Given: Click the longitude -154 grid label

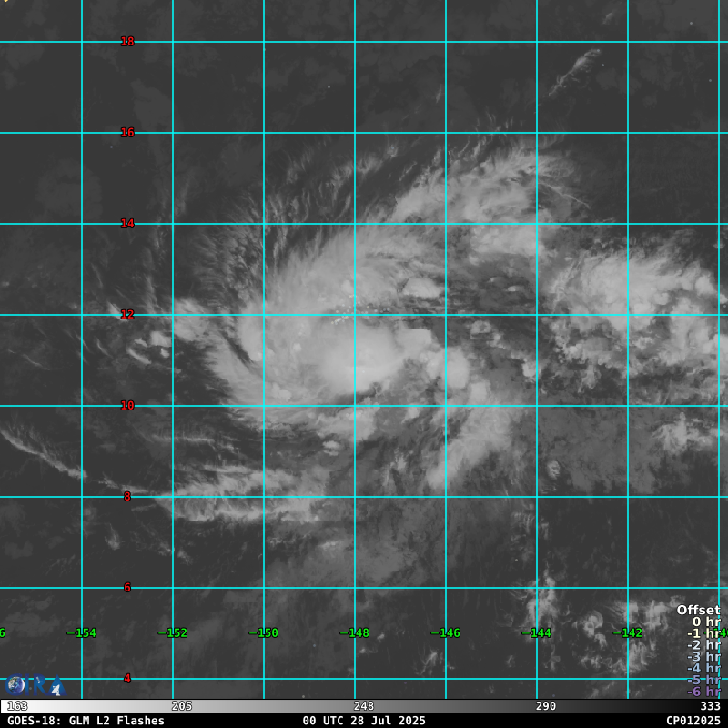Looking at the screenshot, I should (82, 633).
